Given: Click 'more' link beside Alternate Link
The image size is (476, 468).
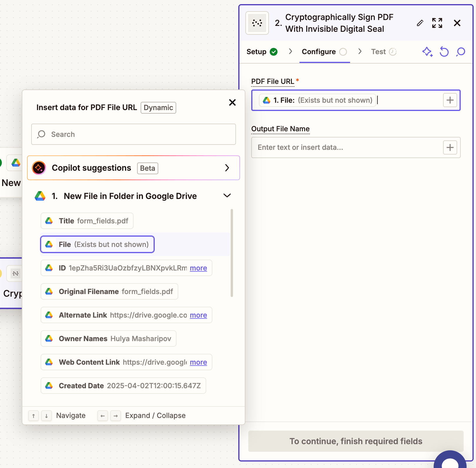Looking at the screenshot, I should coord(198,315).
